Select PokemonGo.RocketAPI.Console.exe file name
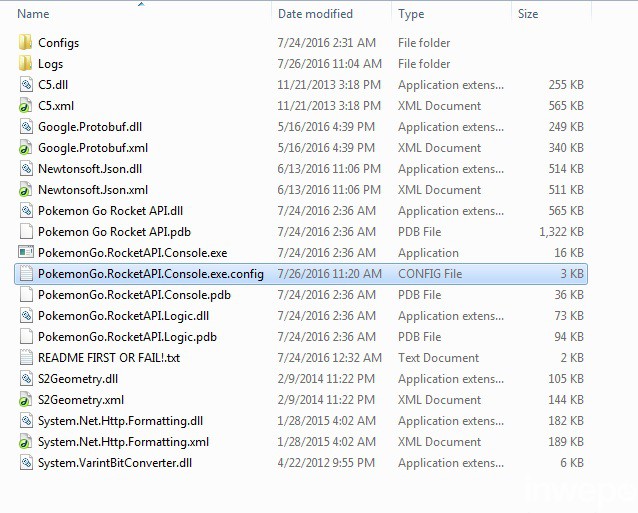This screenshot has height=513, width=638. click(x=133, y=253)
